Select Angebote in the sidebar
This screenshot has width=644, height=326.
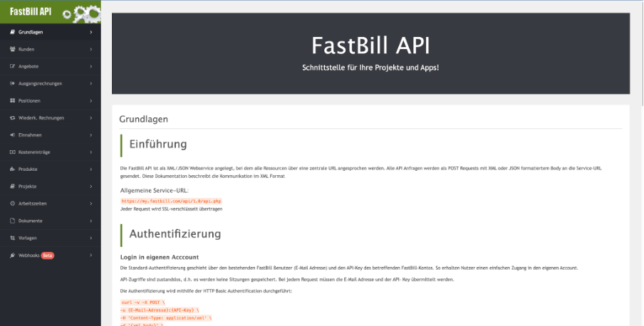(x=50, y=66)
